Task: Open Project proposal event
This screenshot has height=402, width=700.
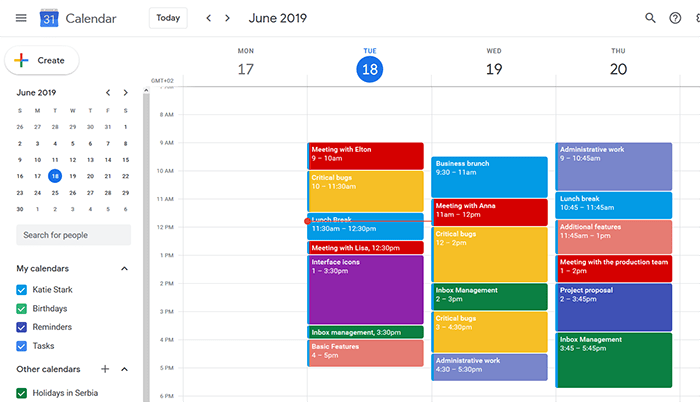Action: pyautogui.click(x=613, y=307)
